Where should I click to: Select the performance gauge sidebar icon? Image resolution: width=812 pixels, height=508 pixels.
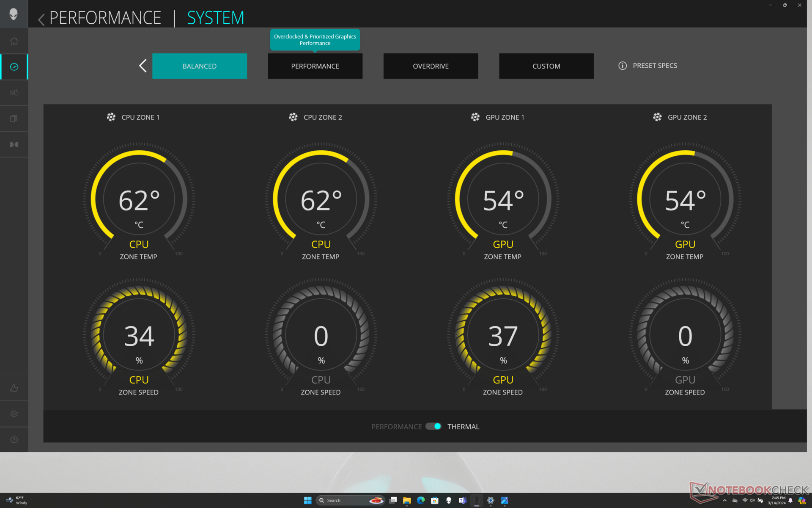(14, 67)
